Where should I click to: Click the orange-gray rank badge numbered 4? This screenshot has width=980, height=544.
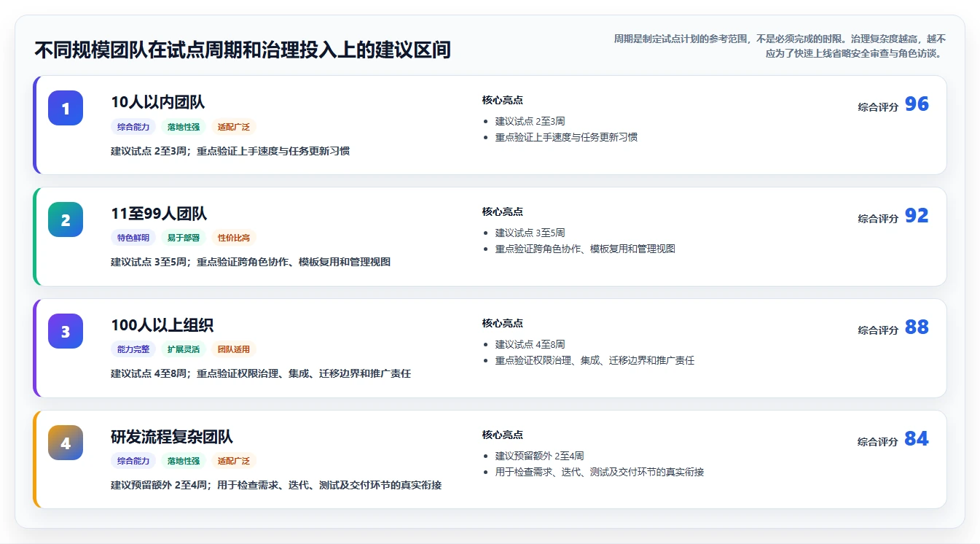[66, 443]
